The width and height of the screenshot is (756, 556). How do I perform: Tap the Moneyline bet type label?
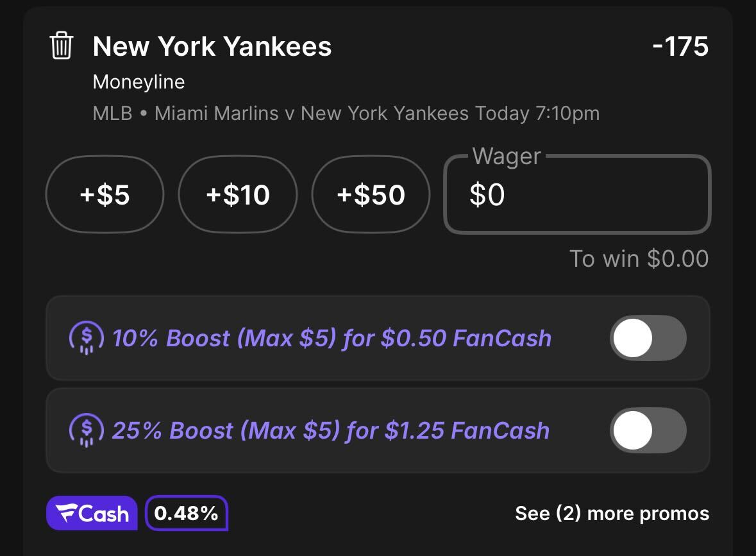(139, 82)
